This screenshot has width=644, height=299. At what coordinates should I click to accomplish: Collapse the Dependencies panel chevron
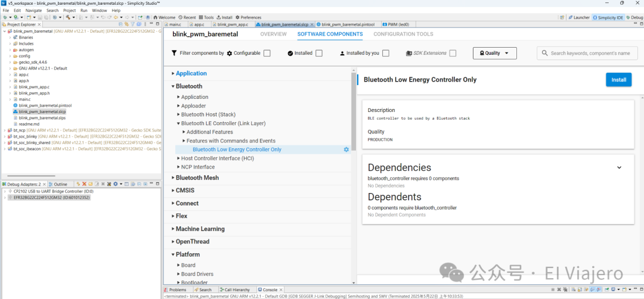tap(620, 167)
